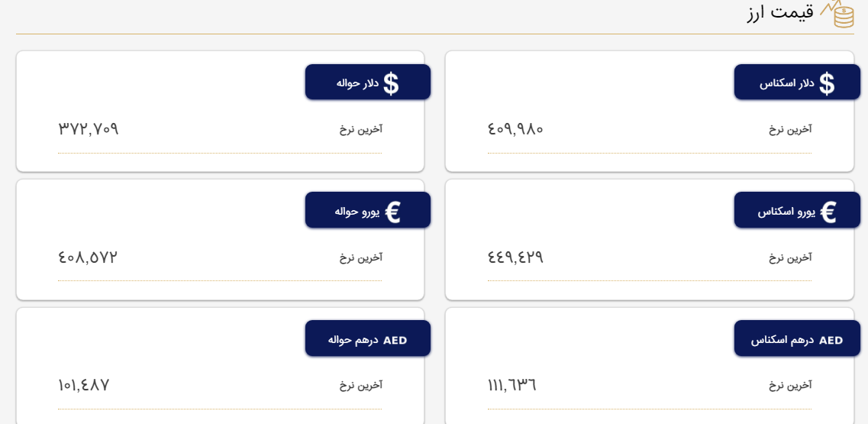
Task: Click the dirham banknote rate 111,636
Action: 511,385
